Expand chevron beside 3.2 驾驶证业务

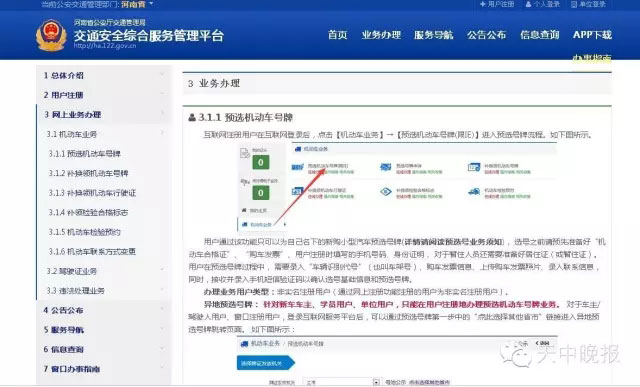(x=162, y=270)
